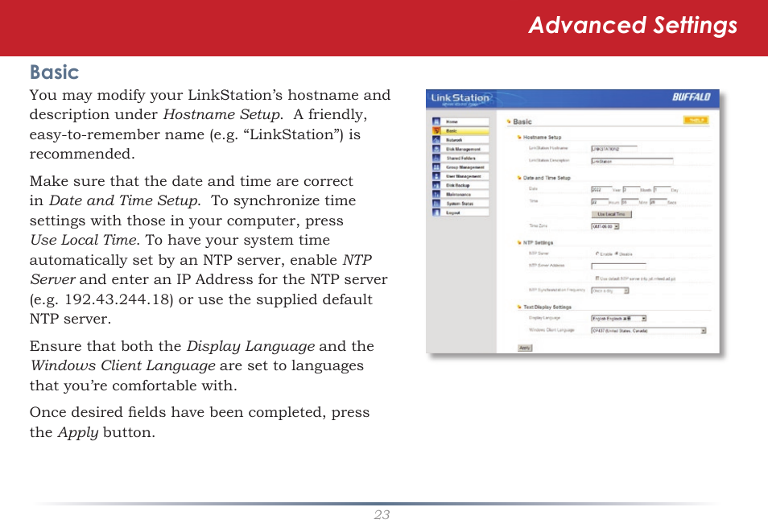Open the NTP Synchronization Frequency dropdown
Viewport: 768px width, 532px height.
tap(610, 291)
